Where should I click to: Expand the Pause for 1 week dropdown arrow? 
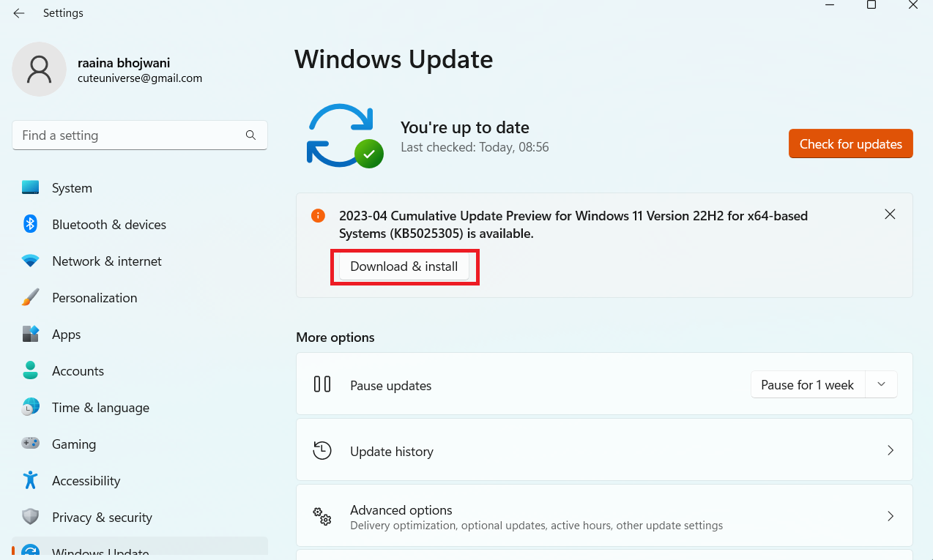click(x=882, y=385)
